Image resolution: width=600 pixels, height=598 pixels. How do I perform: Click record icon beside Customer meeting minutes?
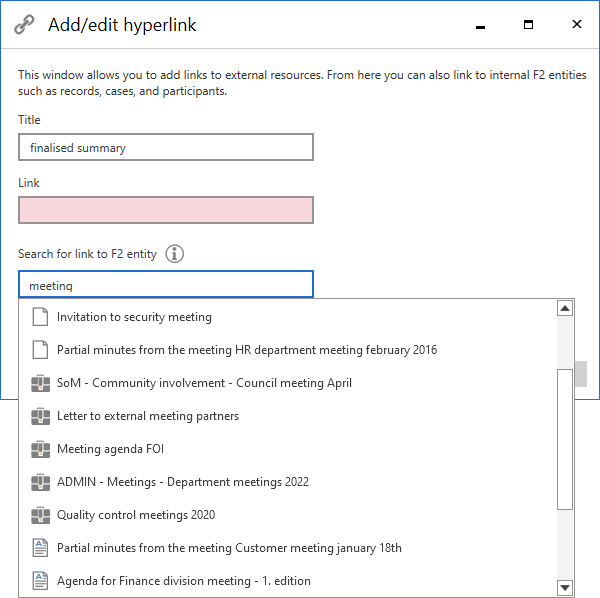[40, 548]
